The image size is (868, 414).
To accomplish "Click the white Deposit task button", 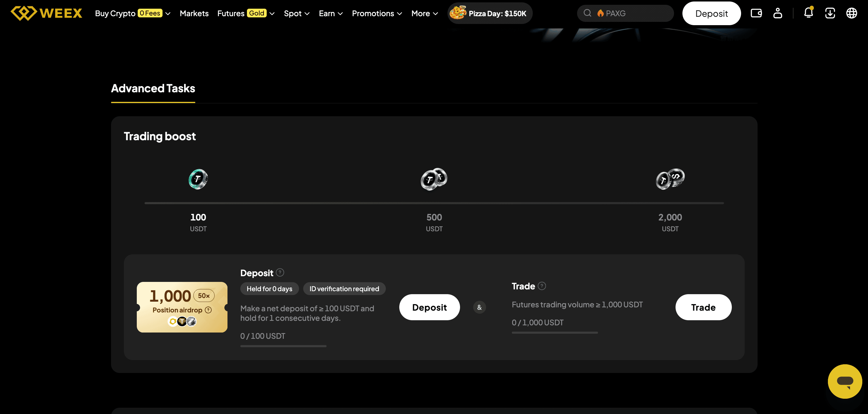I will click(x=429, y=307).
